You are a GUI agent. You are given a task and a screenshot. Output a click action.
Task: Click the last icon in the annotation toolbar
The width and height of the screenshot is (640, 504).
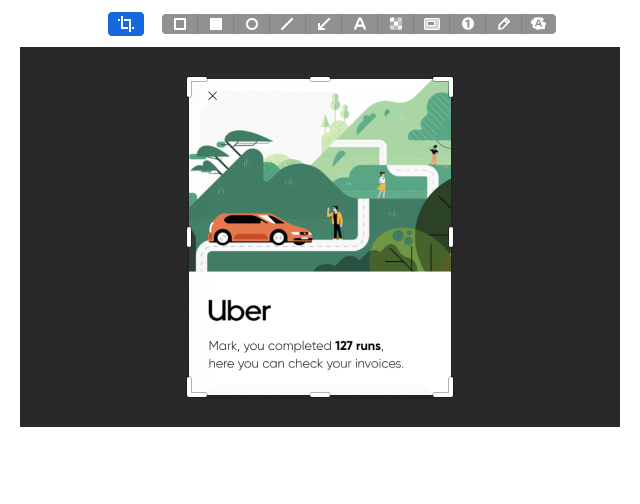tap(539, 24)
